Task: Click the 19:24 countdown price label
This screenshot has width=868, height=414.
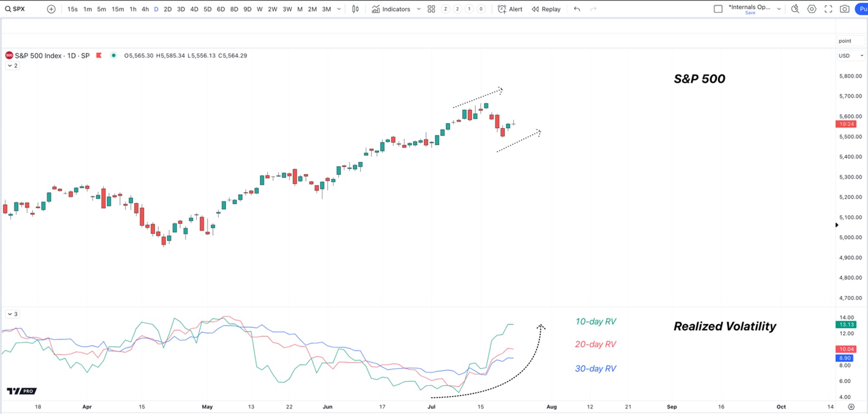Action: 846,124
